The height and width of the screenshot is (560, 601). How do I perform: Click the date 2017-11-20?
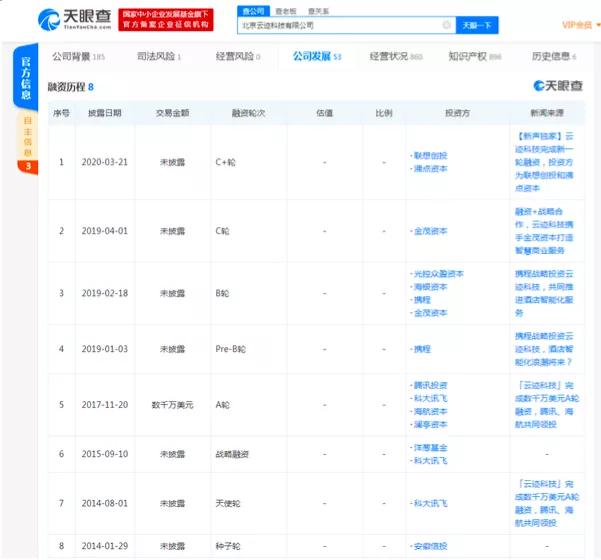[x=105, y=405]
